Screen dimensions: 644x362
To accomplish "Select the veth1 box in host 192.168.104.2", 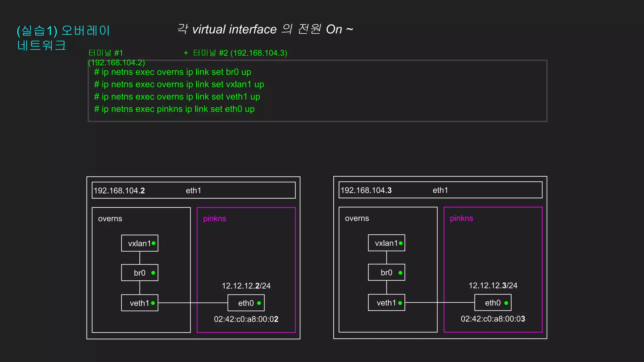I will pos(140,303).
